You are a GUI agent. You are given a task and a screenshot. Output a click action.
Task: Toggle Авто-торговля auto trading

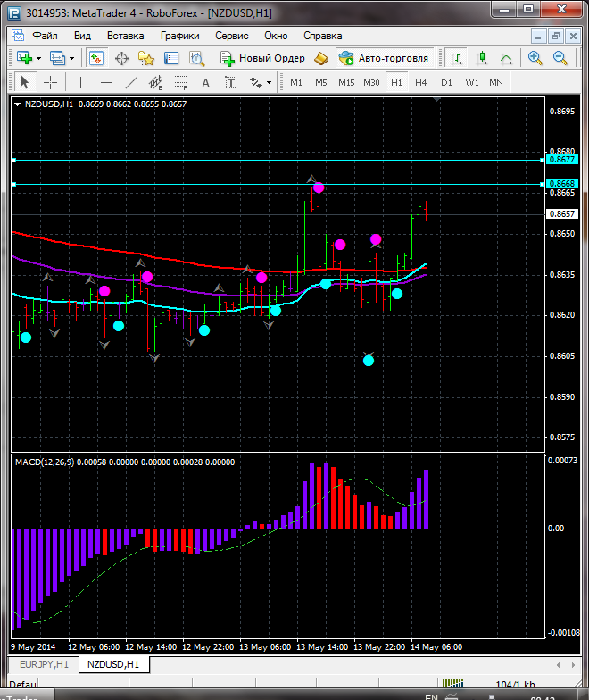point(383,58)
